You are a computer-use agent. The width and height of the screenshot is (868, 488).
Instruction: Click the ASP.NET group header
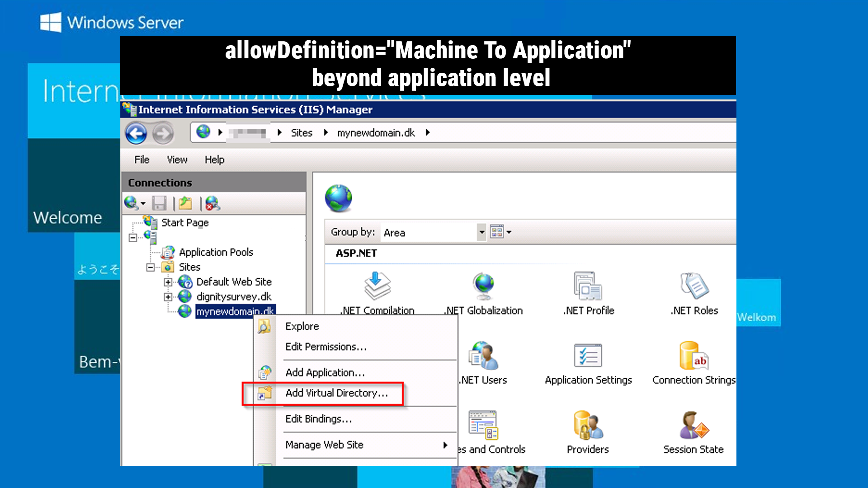pyautogui.click(x=356, y=253)
